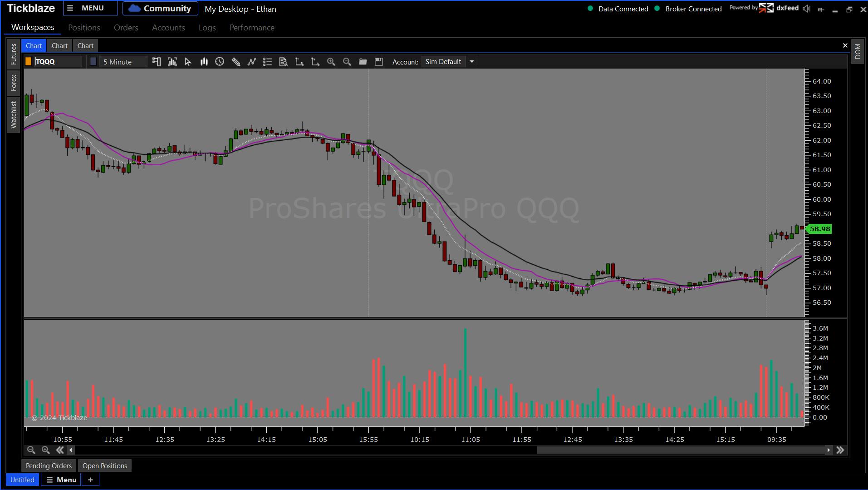Jump to latest bars with double-right arrows

[840, 450]
